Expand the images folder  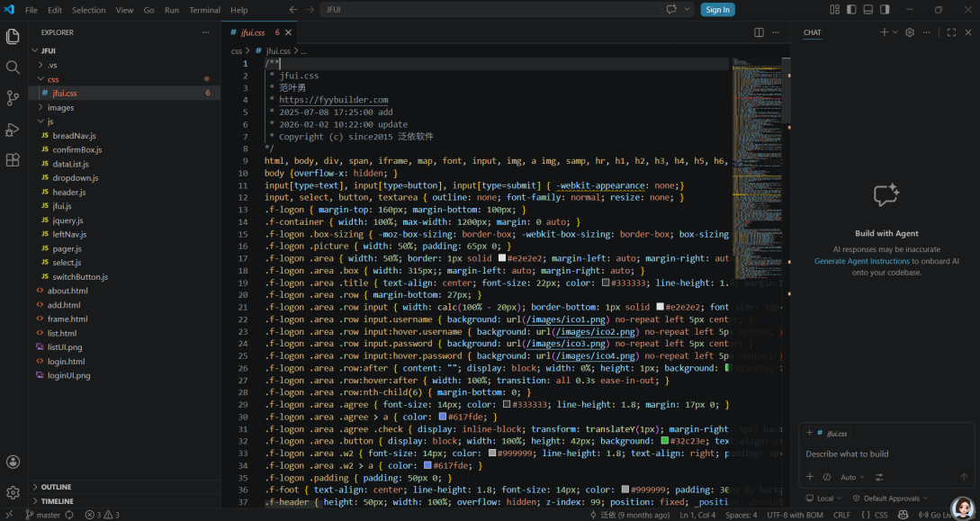pyautogui.click(x=60, y=107)
